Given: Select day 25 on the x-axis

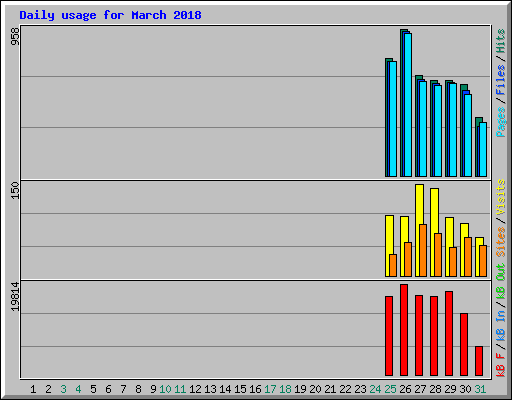Looking at the screenshot, I should pos(390,389).
